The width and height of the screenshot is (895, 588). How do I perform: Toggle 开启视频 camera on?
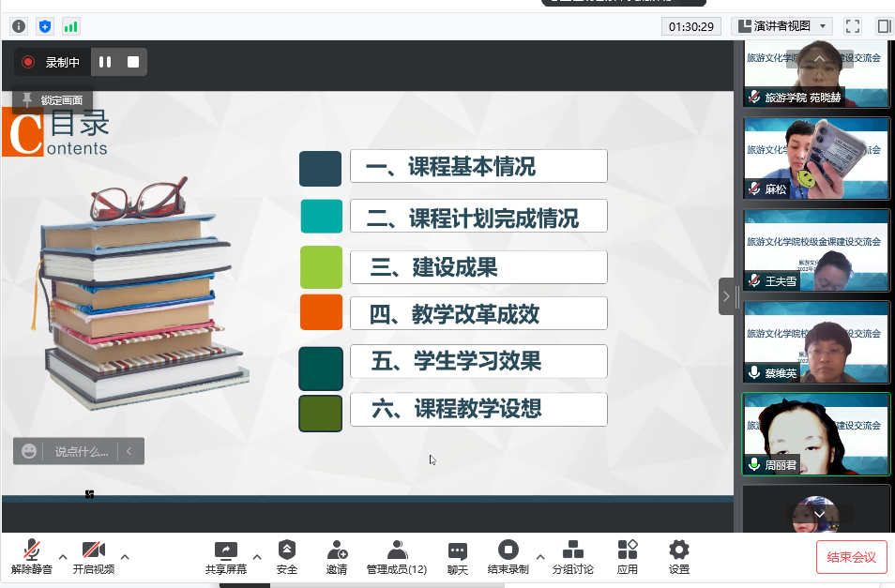[93, 551]
